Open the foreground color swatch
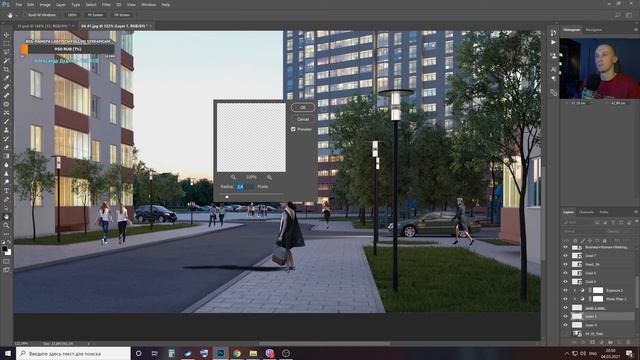Image resolution: width=640 pixels, height=360 pixels. (4, 249)
